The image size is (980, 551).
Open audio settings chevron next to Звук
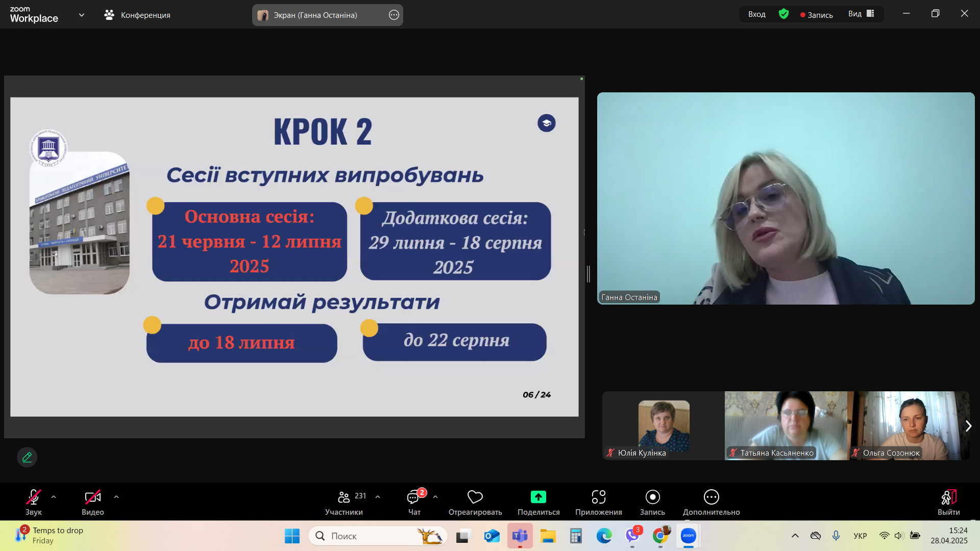click(53, 496)
